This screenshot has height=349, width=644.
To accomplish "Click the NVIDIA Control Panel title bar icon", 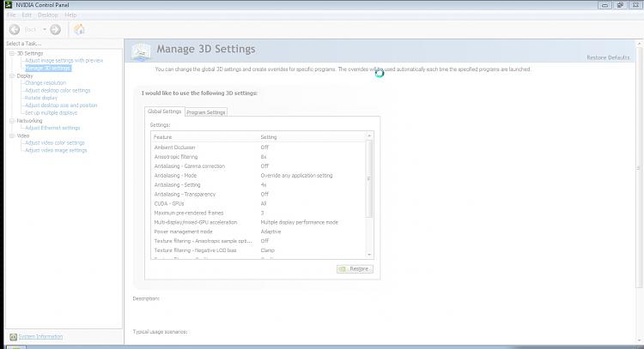I will (8, 5).
